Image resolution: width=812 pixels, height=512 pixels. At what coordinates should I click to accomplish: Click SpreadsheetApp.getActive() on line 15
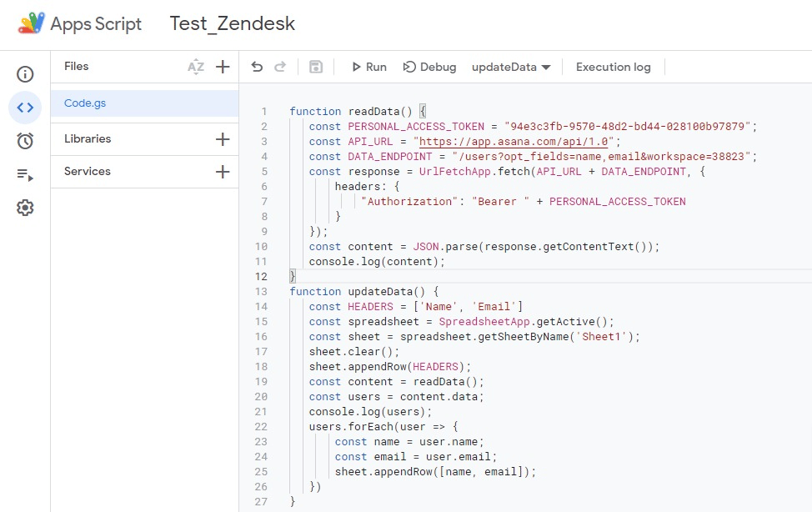point(523,322)
